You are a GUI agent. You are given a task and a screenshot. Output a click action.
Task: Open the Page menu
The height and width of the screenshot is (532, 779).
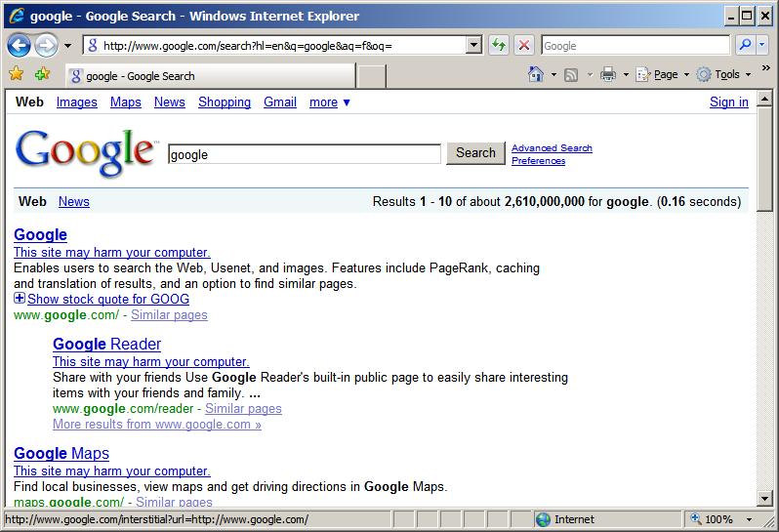662,74
